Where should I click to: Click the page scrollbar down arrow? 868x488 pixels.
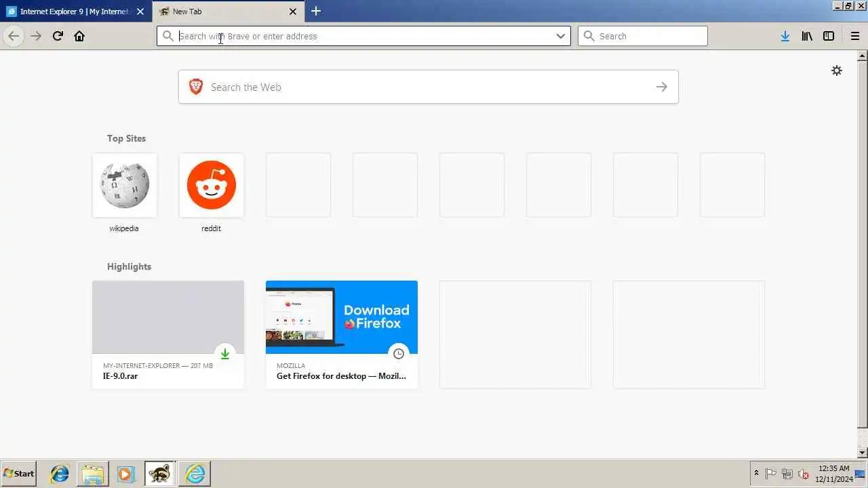pyautogui.click(x=862, y=453)
